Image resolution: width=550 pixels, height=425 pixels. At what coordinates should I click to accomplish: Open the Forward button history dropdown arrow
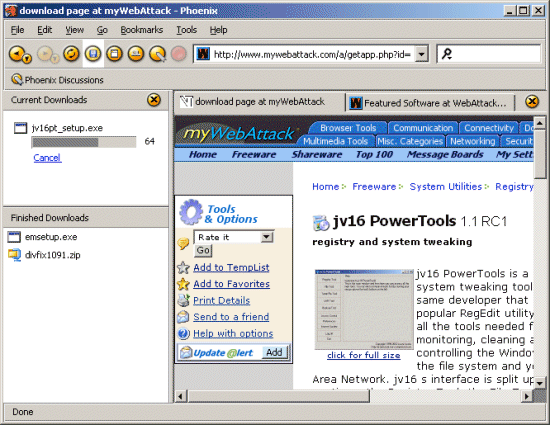55,59
